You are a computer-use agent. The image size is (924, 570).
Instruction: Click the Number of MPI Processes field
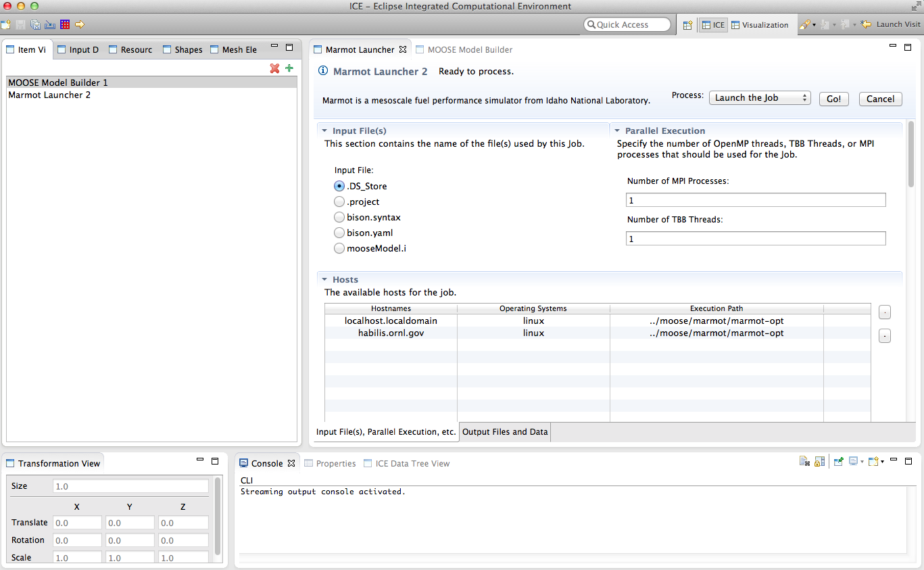(x=756, y=200)
